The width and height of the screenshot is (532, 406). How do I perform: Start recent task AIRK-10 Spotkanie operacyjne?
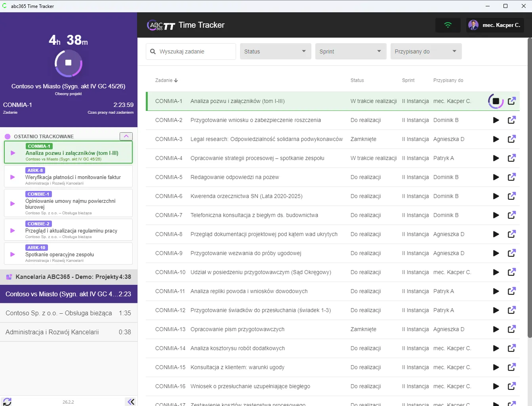pos(13,254)
